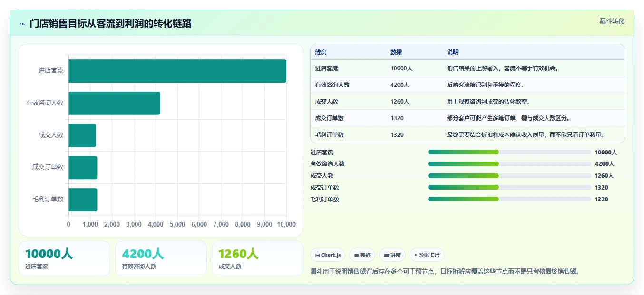The width and height of the screenshot is (644, 295).
Task: Click the 有效咨询人数 progress bar showing 4200人
Action: tap(509, 164)
